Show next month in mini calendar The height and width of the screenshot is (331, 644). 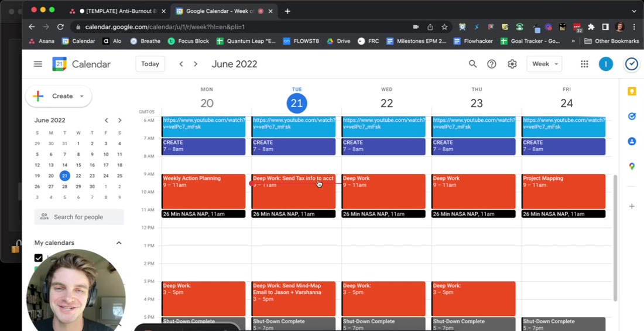pyautogui.click(x=119, y=121)
